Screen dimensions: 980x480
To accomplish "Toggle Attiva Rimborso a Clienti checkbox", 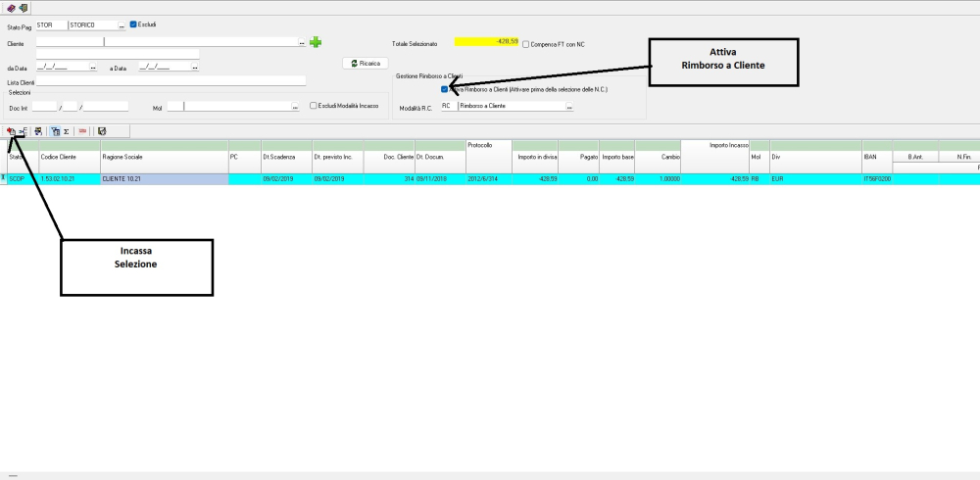I will [x=445, y=89].
